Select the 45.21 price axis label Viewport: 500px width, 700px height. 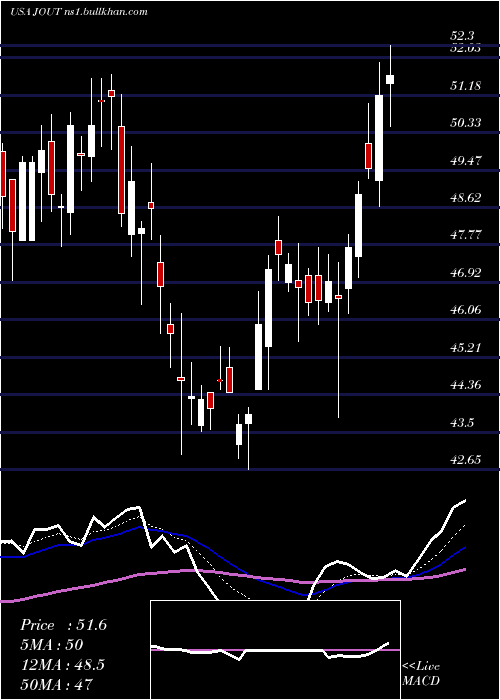pos(466,347)
